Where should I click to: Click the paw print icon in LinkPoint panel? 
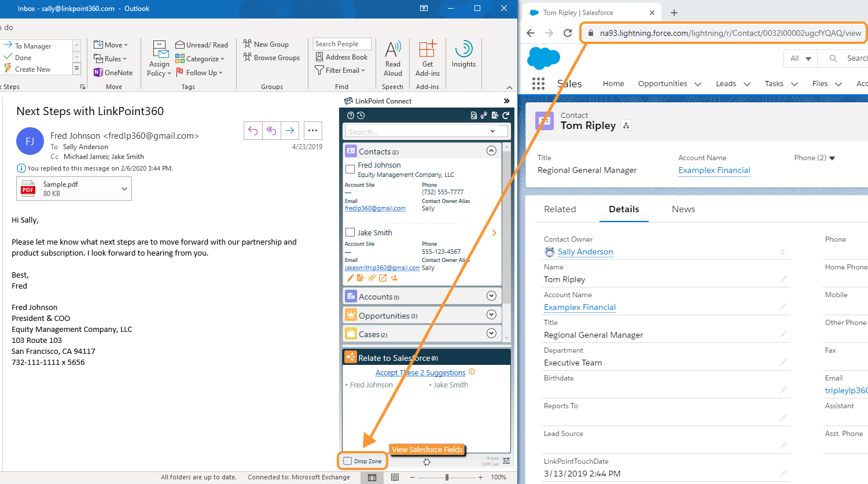pos(484,115)
